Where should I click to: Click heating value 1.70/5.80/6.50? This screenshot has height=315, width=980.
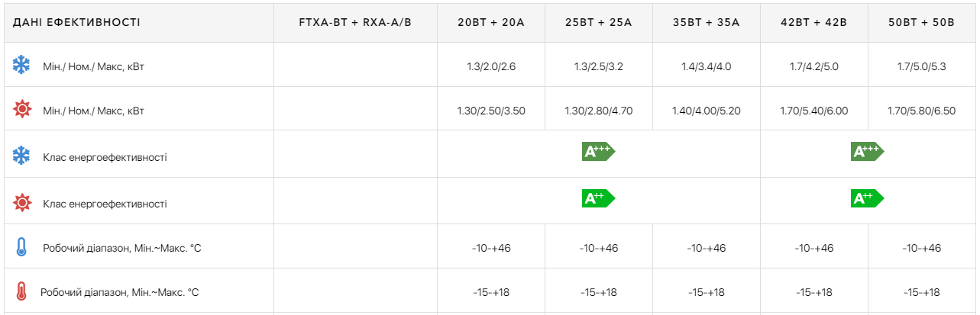[921, 111]
